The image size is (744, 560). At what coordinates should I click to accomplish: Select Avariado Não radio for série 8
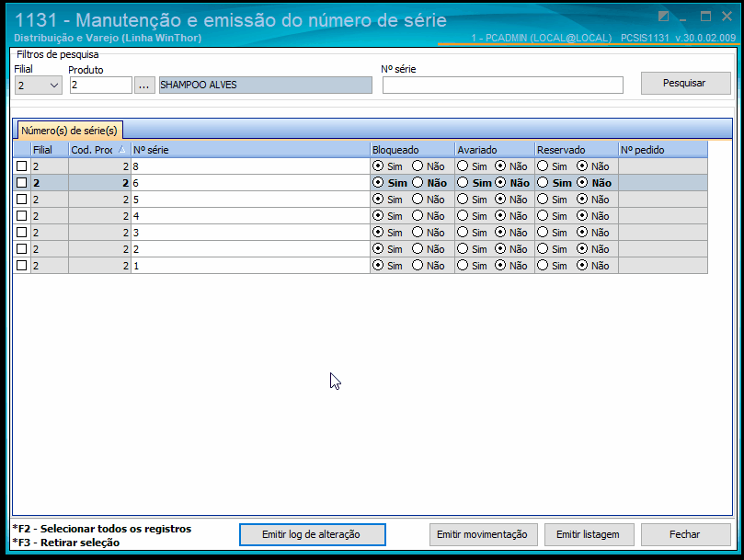[500, 166]
